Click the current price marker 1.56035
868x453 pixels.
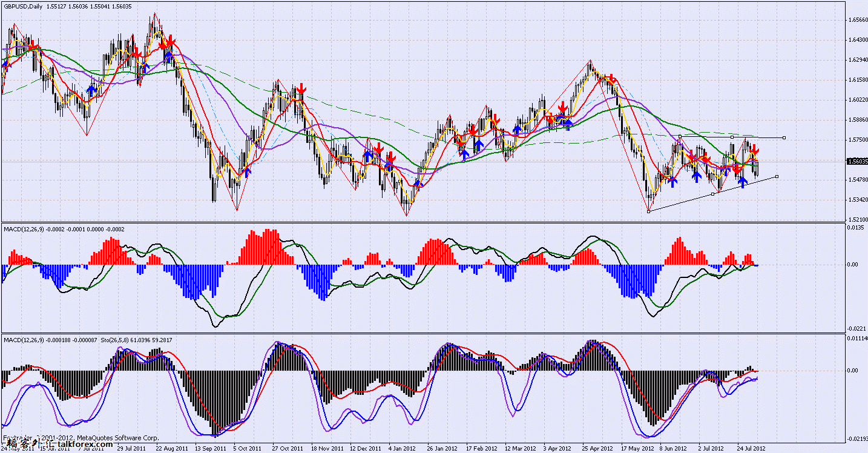856,161
